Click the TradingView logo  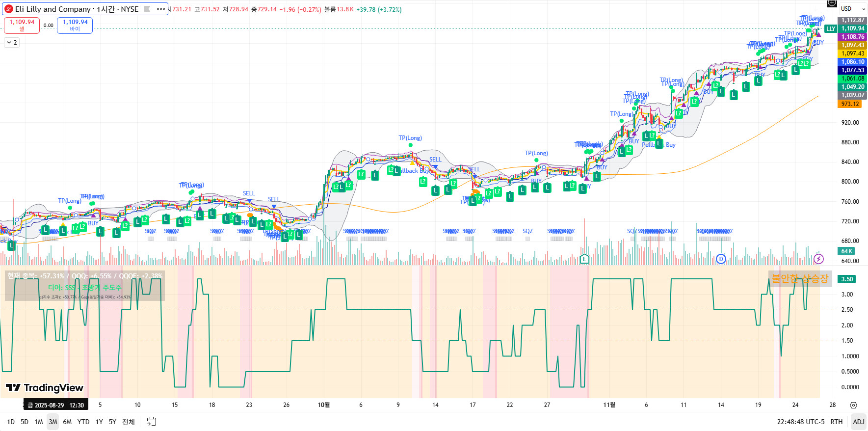tap(45, 388)
